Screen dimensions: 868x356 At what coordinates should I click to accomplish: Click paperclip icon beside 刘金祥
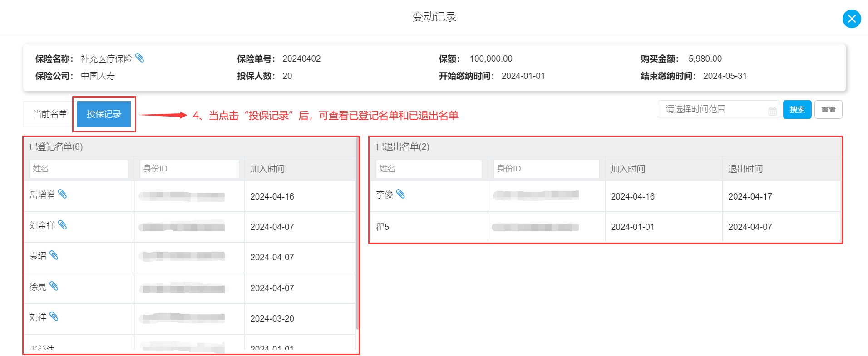[63, 225]
